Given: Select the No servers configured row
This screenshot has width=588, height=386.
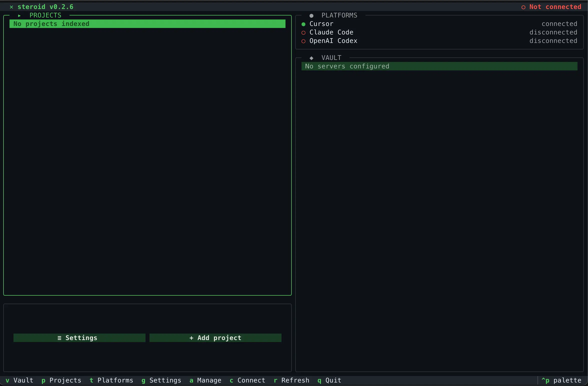Looking at the screenshot, I should point(439,66).
